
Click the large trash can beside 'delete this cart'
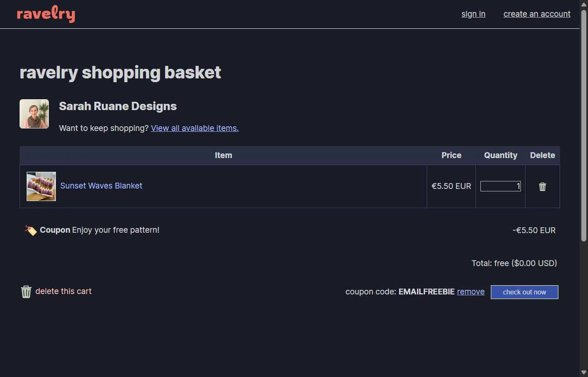(26, 292)
